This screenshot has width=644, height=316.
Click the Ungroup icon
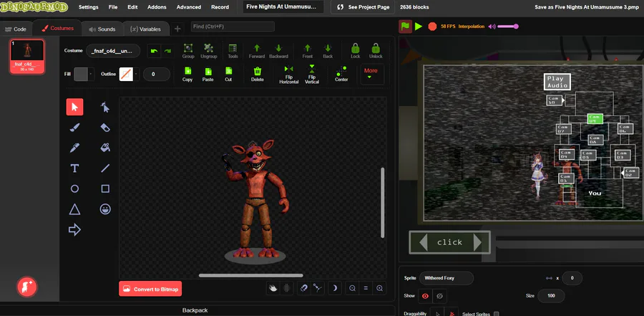(x=209, y=51)
